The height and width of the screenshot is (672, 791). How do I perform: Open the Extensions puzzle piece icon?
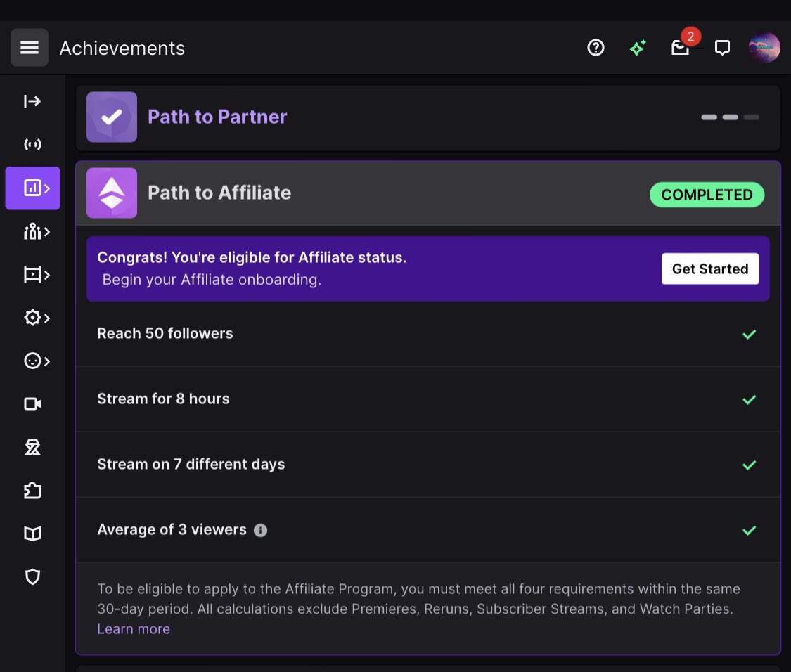[x=32, y=491]
